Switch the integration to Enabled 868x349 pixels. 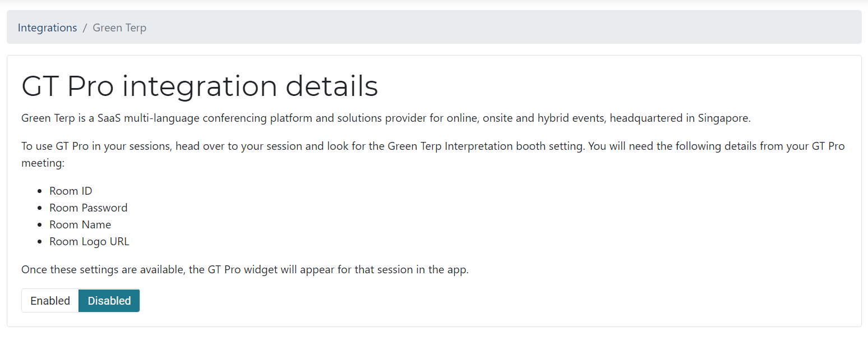(50, 301)
